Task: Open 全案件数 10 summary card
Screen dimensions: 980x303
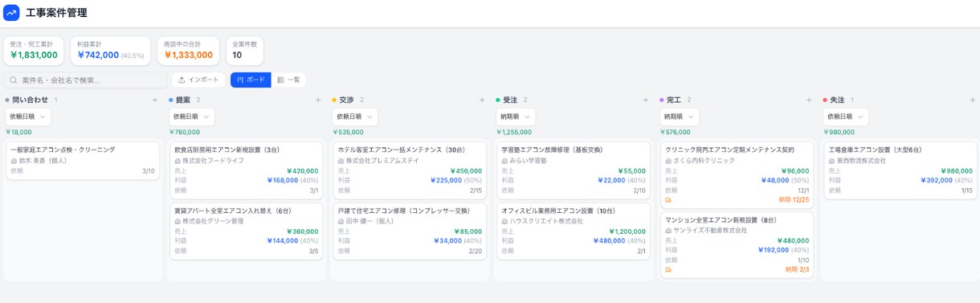Action: pos(245,51)
